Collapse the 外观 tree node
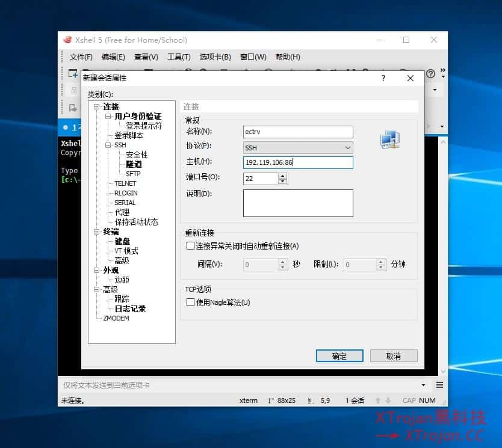502x448 pixels. (x=96, y=270)
